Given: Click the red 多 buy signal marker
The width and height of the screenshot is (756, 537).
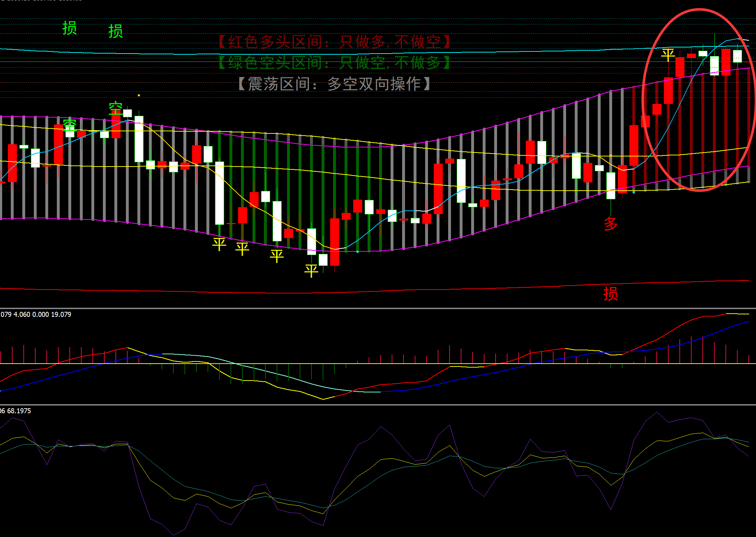Looking at the screenshot, I should [x=610, y=224].
